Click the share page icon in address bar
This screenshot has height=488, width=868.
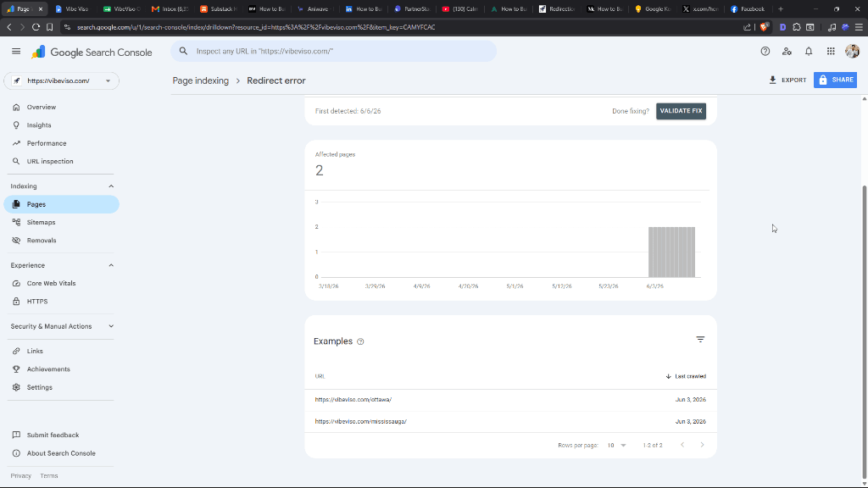pyautogui.click(x=747, y=27)
